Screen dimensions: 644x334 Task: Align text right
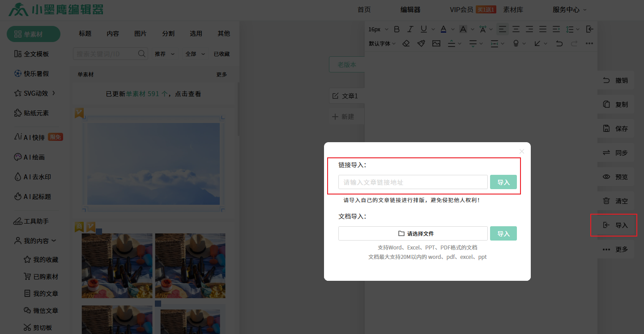(x=529, y=29)
